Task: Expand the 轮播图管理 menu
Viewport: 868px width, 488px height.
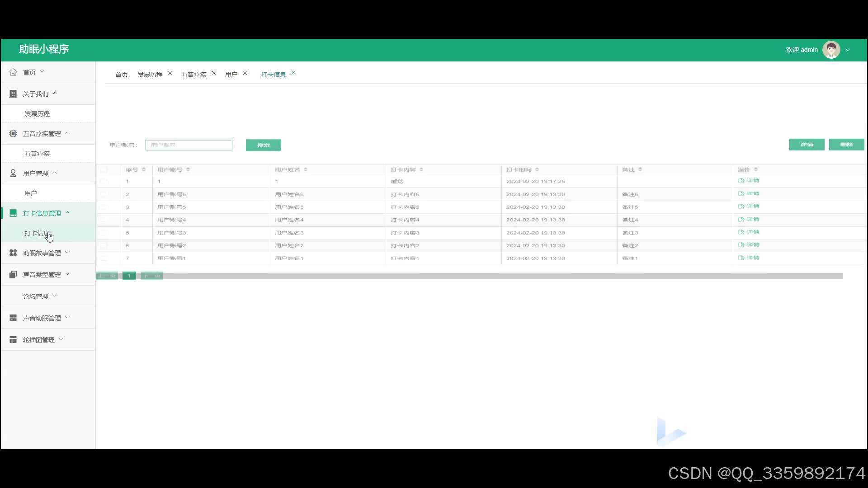Action: coord(61,339)
